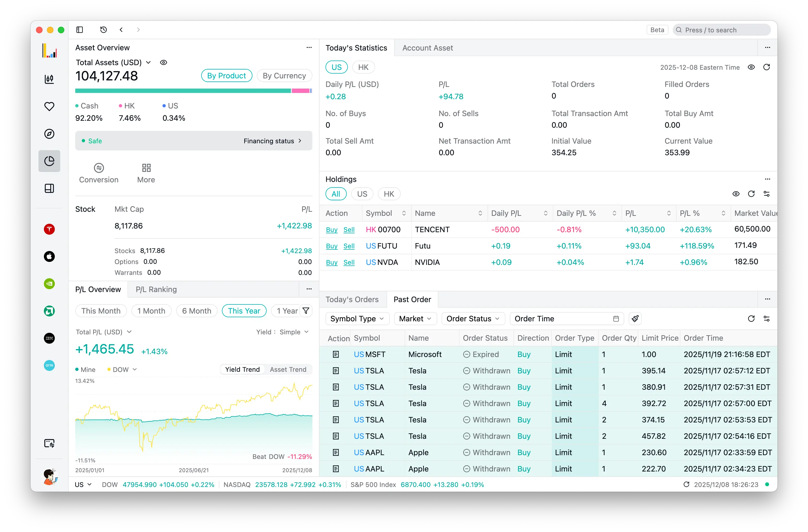Expand the Yield Simple dropdown
The image size is (808, 532).
pyautogui.click(x=294, y=332)
